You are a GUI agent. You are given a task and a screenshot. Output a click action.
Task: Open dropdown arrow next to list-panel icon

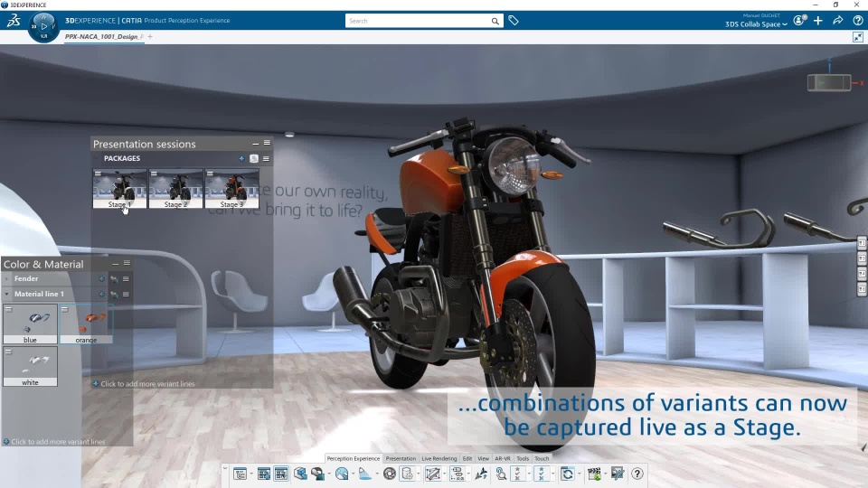click(251, 474)
